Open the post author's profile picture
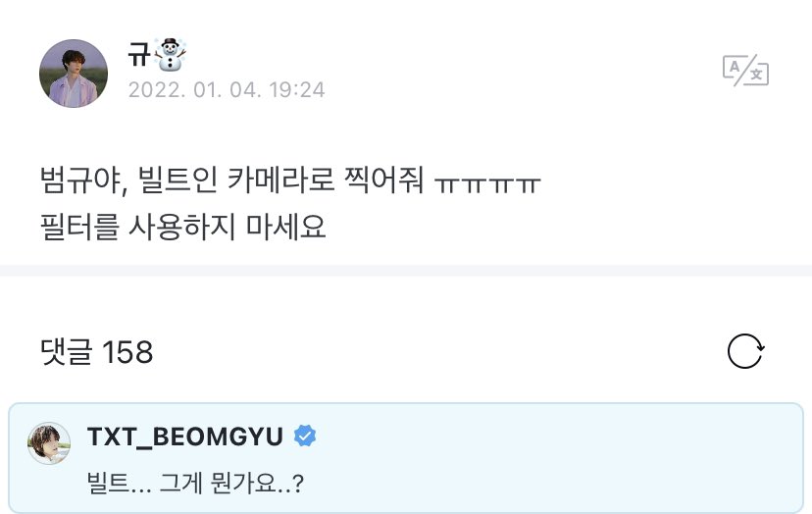 (x=74, y=73)
